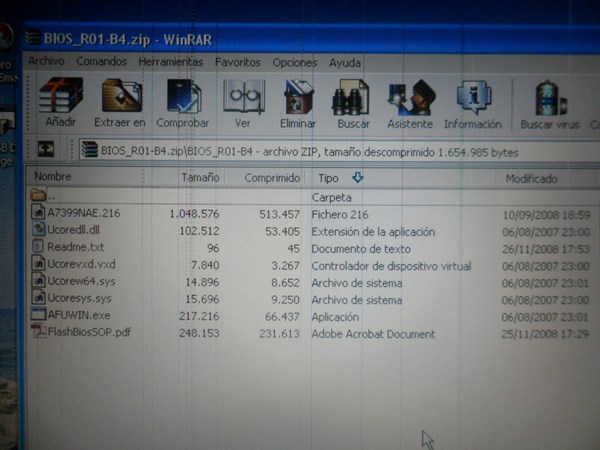The height and width of the screenshot is (450, 600).
Task: Click the compressed value 231.613
Action: 279,334
